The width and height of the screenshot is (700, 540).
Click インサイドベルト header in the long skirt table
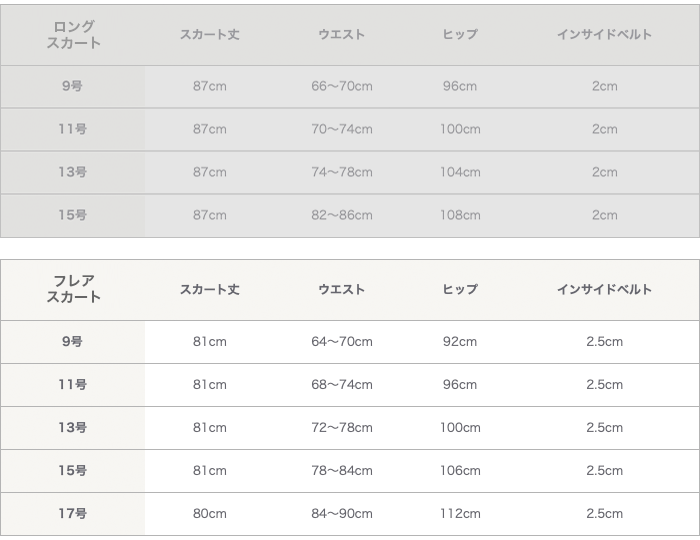604,35
